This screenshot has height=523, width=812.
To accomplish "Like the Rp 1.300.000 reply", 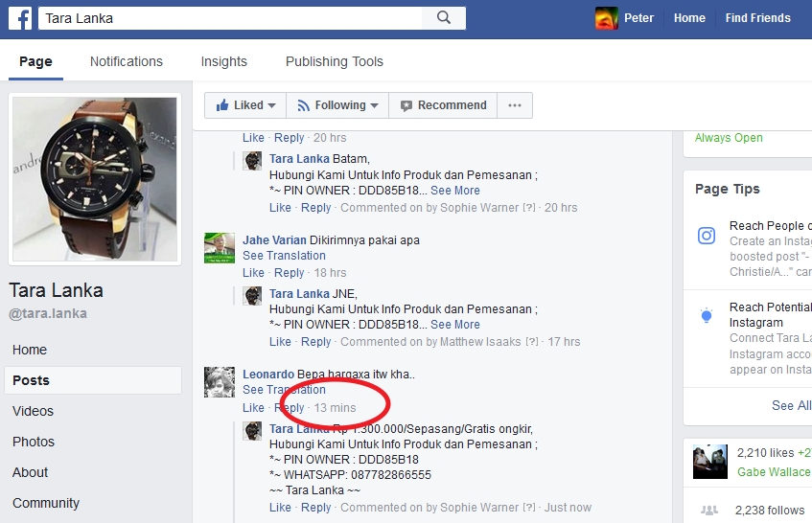I will (x=280, y=508).
